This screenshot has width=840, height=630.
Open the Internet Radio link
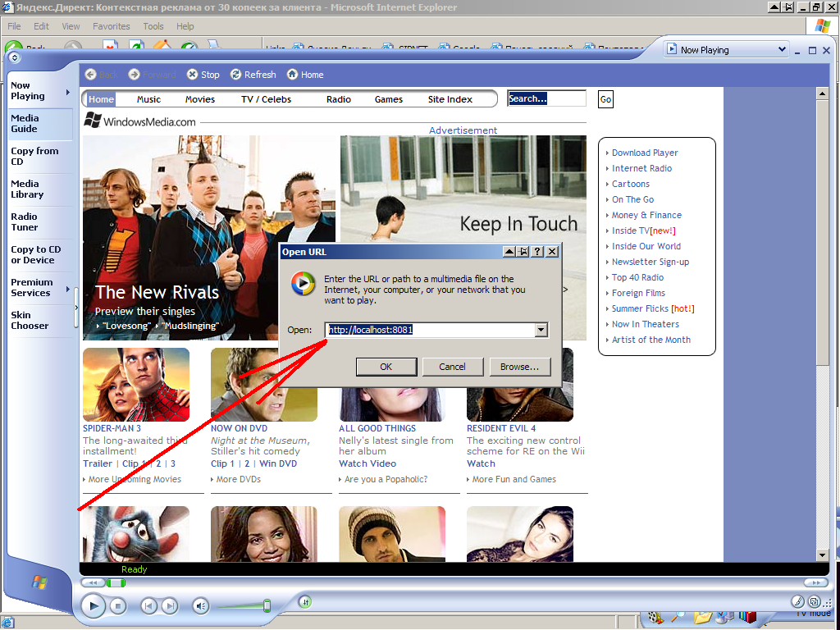click(641, 168)
